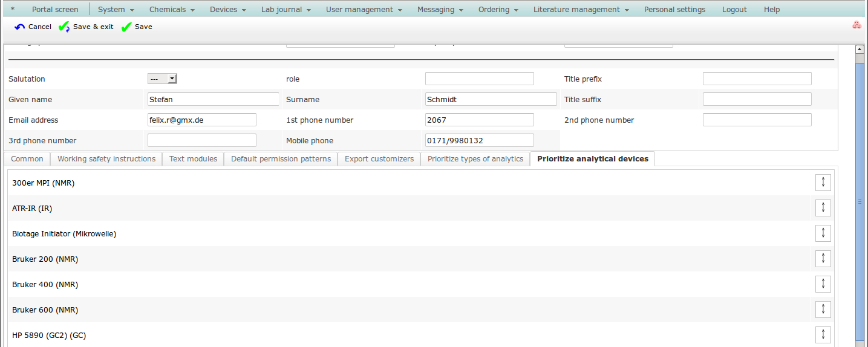The image size is (868, 347).
Task: Click the reorder arrows for ATR-IR (IR)
Action: 823,208
